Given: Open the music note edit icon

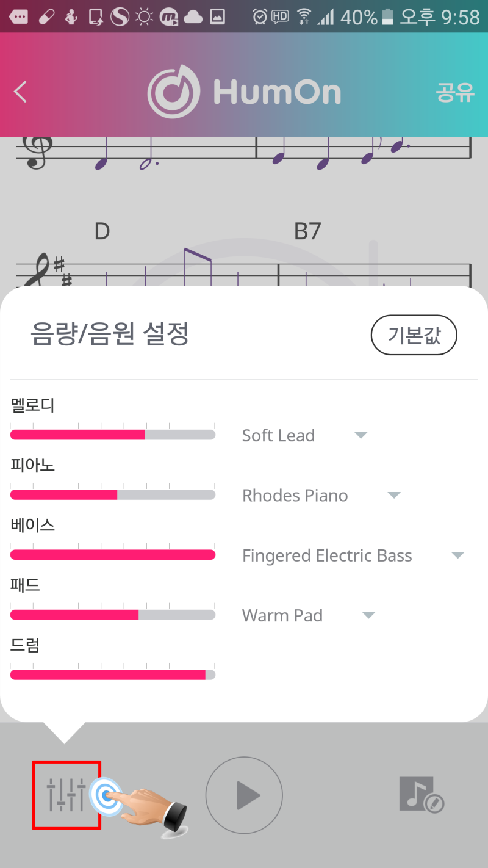Looking at the screenshot, I should point(422,794).
